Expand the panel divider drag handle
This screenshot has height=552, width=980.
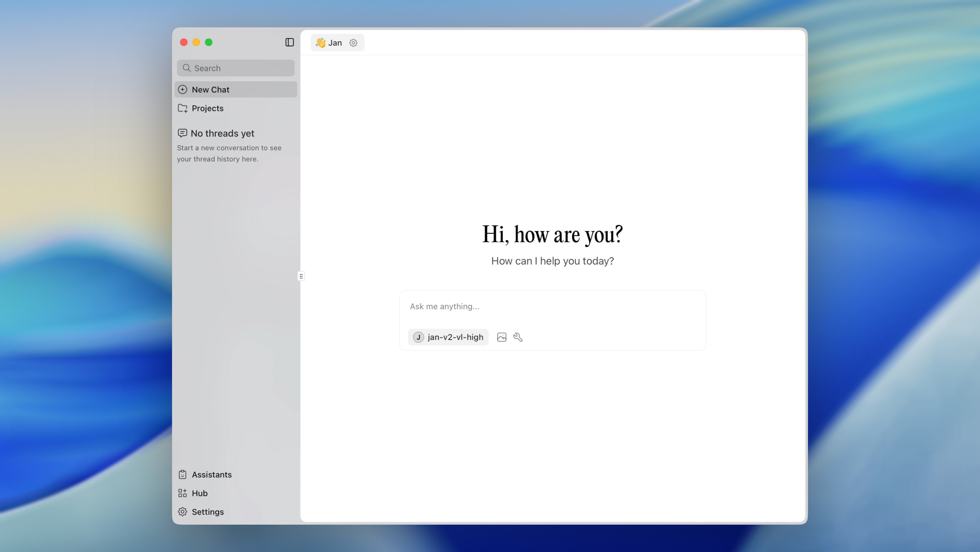[x=301, y=276]
